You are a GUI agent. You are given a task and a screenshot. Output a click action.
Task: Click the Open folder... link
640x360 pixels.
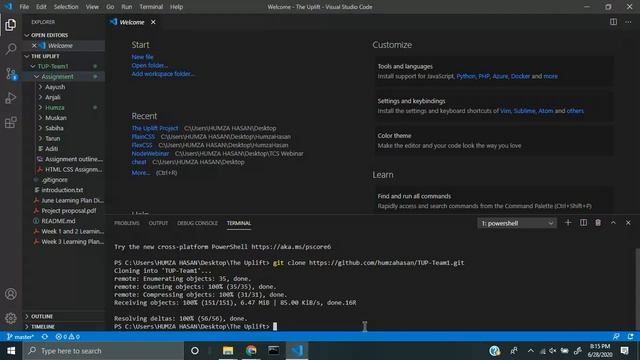tap(149, 66)
